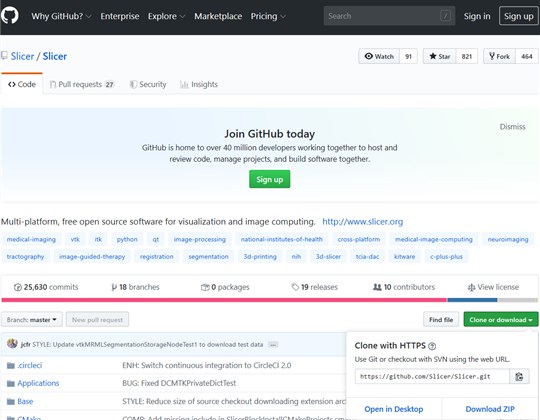The height and width of the screenshot is (420, 540).
Task: View 25,630 commits history
Action: point(46,287)
